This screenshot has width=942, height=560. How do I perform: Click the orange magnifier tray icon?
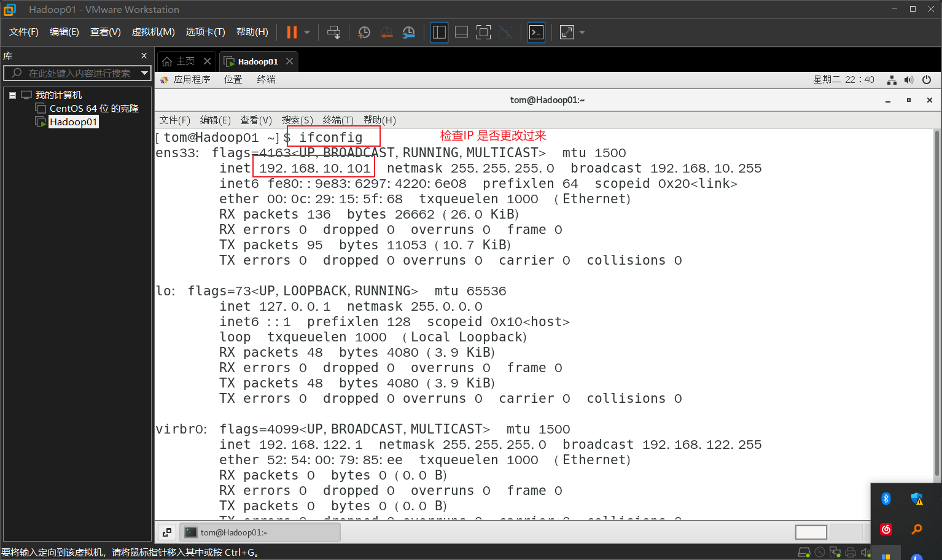pyautogui.click(x=917, y=529)
